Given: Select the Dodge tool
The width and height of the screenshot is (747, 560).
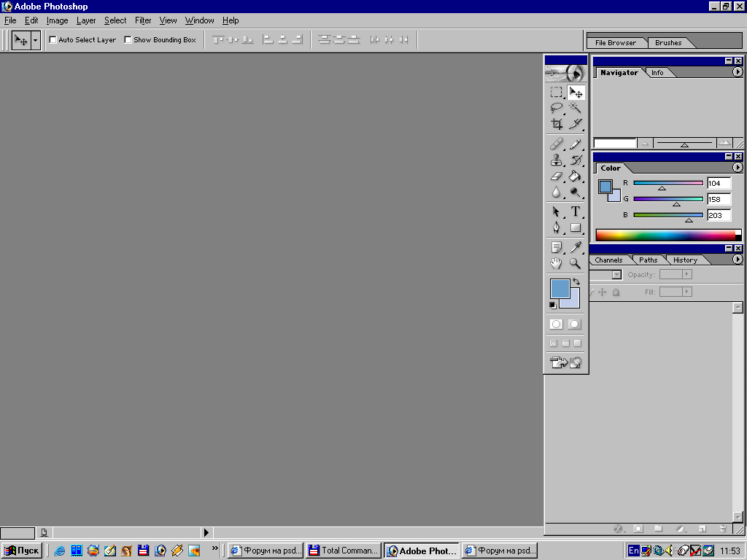Looking at the screenshot, I should point(576,192).
